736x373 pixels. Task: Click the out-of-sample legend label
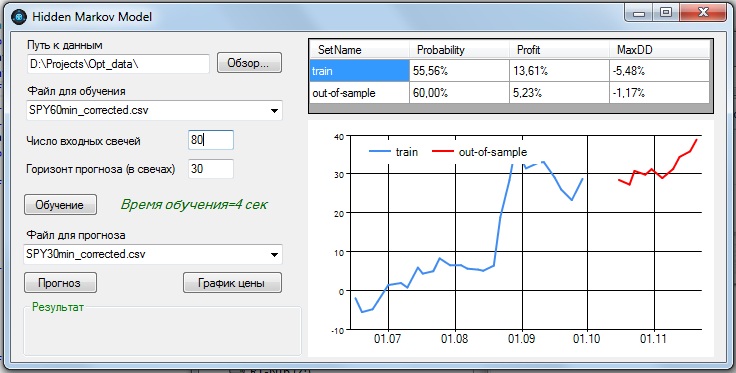pyautogui.click(x=493, y=152)
